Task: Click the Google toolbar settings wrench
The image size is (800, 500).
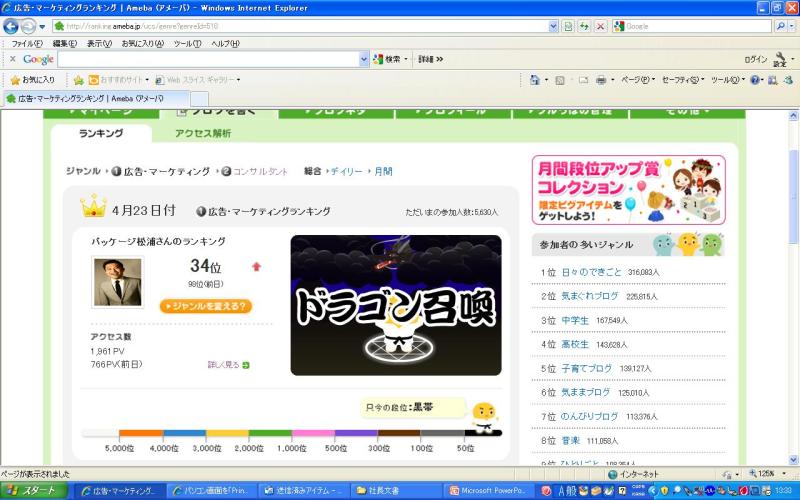Action: point(779,58)
